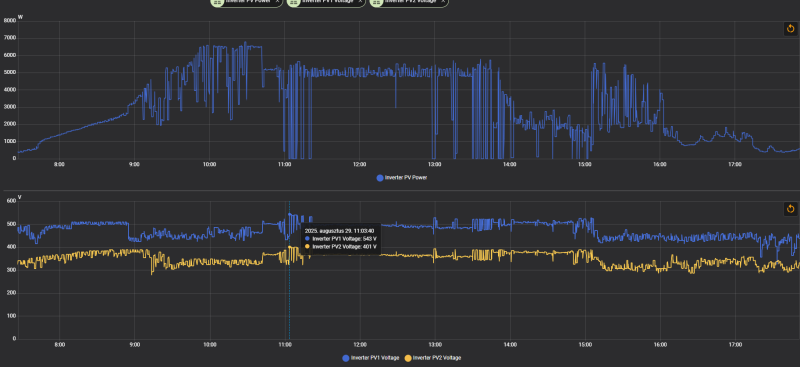Reset zoom on the PV Power chart

point(790,29)
